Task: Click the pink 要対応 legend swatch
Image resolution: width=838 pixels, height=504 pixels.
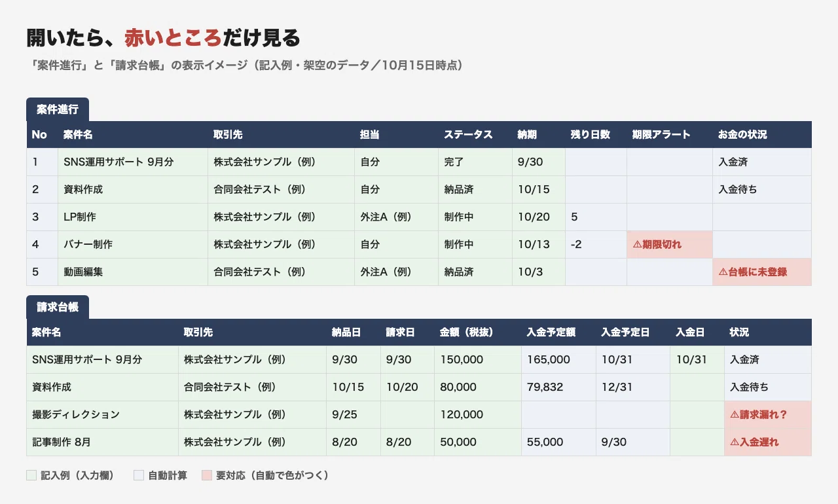Action: point(207,476)
